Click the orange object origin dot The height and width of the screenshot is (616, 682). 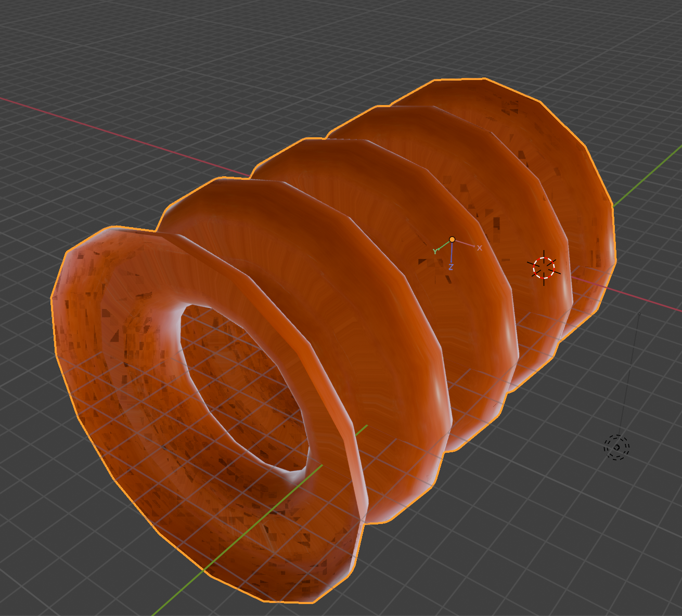pyautogui.click(x=452, y=239)
